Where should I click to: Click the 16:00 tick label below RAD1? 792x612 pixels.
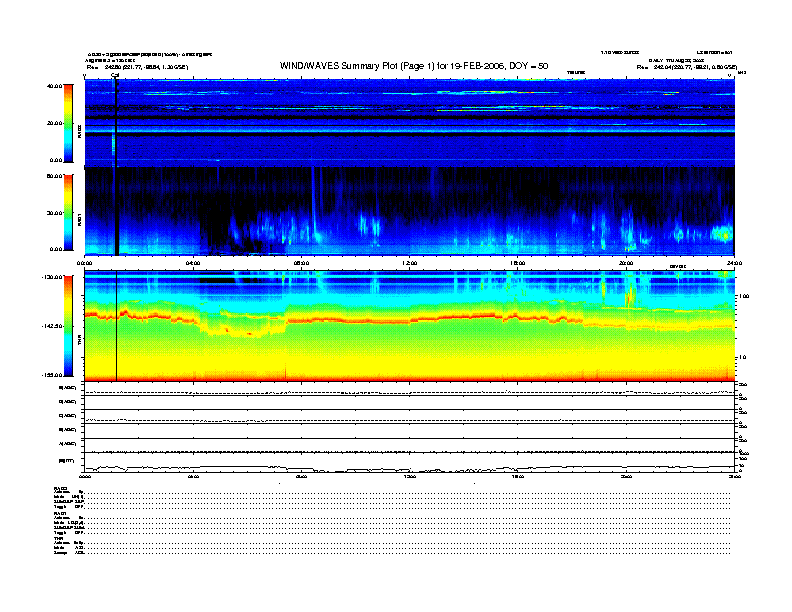tap(518, 263)
